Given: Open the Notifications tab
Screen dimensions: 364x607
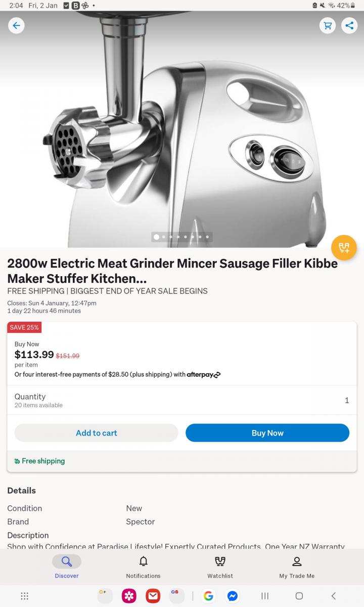Looking at the screenshot, I should coord(143,567).
